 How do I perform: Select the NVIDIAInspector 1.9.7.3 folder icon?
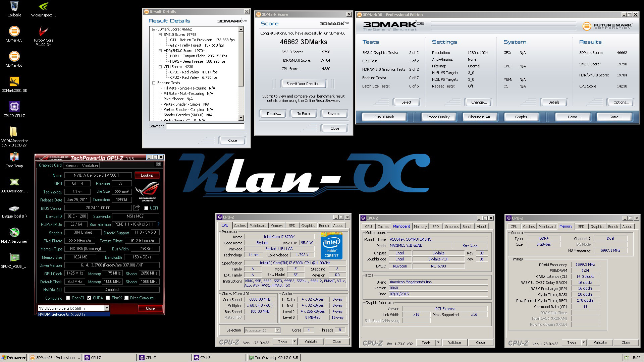click(14, 136)
